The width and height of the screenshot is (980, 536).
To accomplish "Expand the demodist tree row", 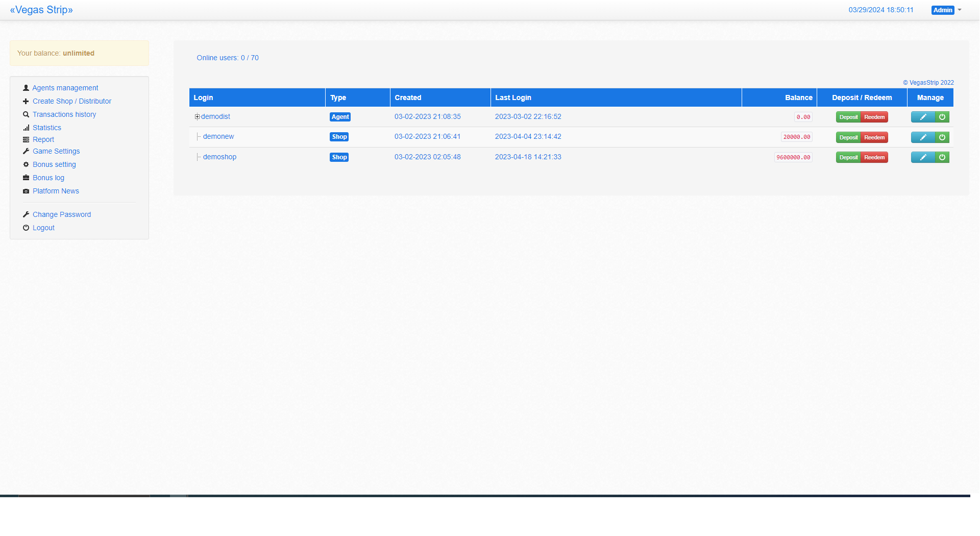I will click(197, 117).
